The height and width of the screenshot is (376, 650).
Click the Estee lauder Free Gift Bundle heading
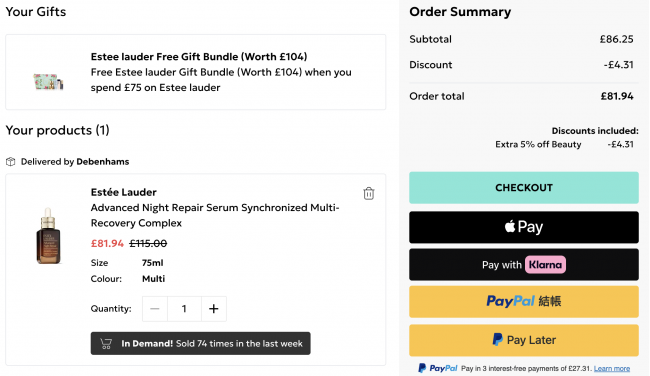199,56
